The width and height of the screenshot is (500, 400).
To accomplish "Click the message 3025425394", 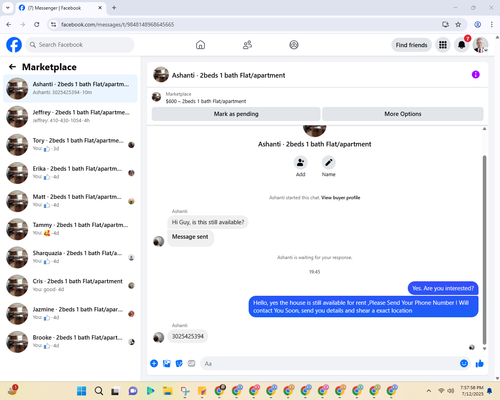I will point(188,336).
